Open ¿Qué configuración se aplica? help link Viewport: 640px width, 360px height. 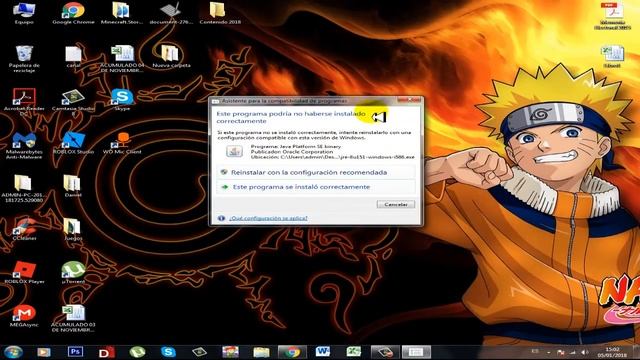(x=268, y=218)
